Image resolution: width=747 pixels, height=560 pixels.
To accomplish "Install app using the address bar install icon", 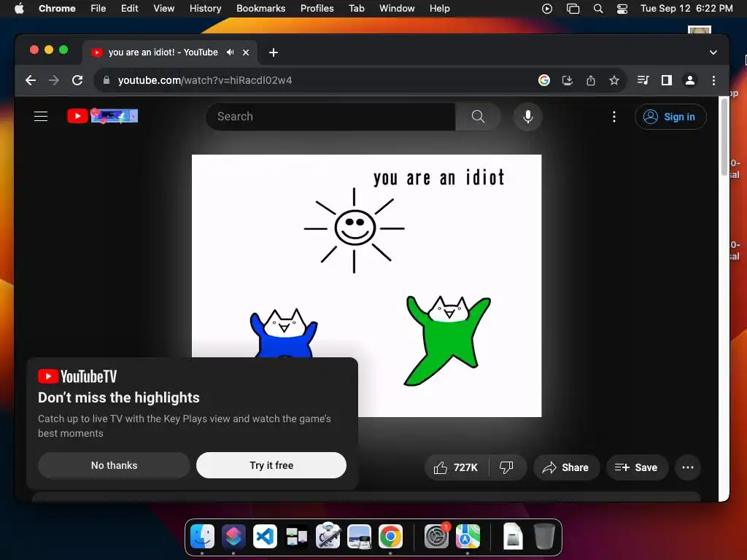I will point(568,80).
